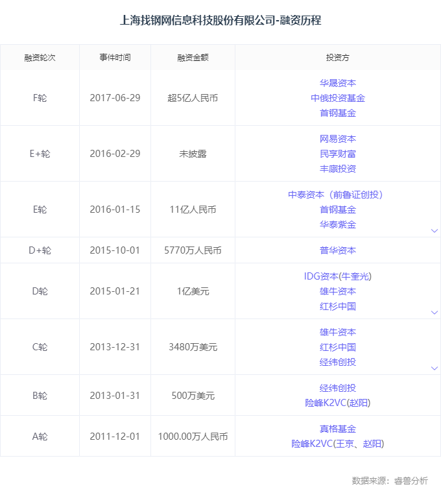Open IDG资本(牛奎光) investor link
The image size is (441, 504).
[x=337, y=276]
